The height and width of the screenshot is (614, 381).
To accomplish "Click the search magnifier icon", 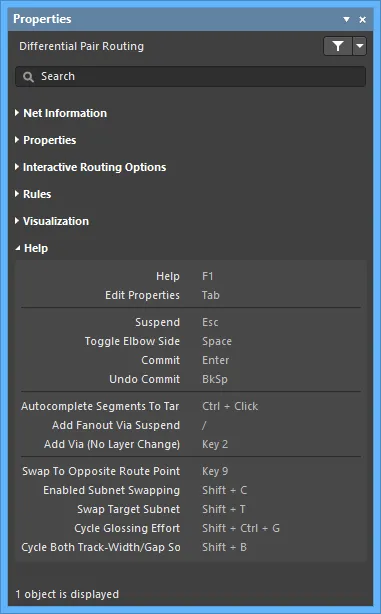I will point(28,77).
